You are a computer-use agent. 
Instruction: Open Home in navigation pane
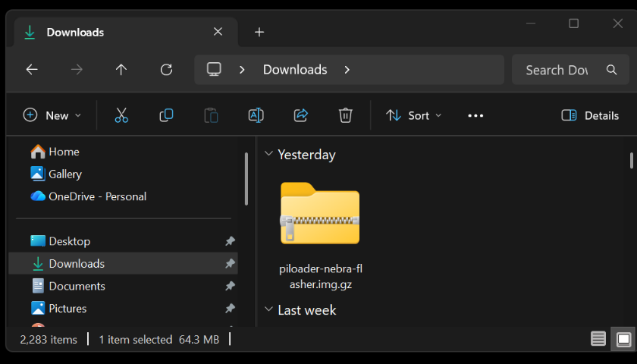click(x=55, y=152)
